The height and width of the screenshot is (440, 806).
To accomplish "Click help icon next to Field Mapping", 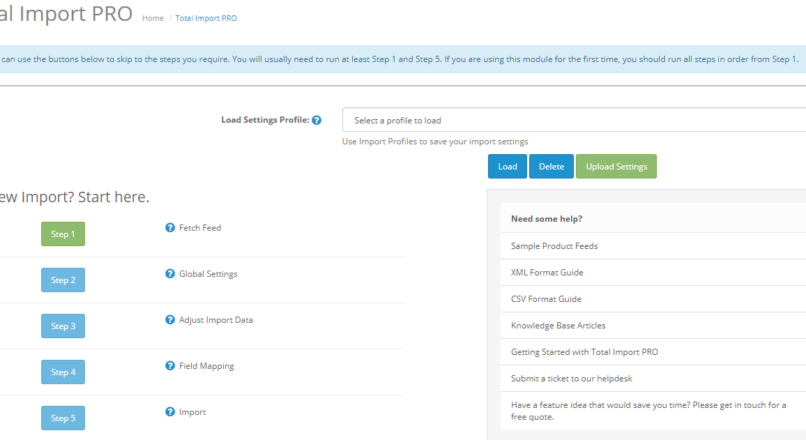I will tap(170, 365).
